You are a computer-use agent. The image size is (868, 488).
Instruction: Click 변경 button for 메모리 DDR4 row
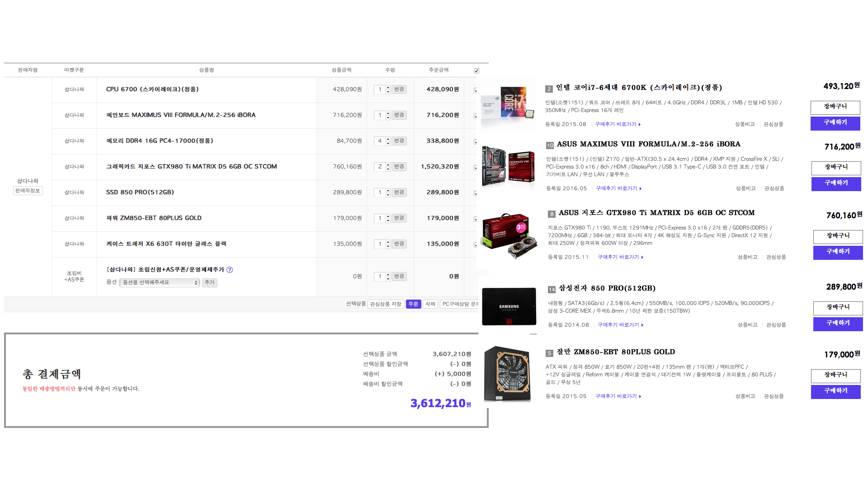pos(399,141)
